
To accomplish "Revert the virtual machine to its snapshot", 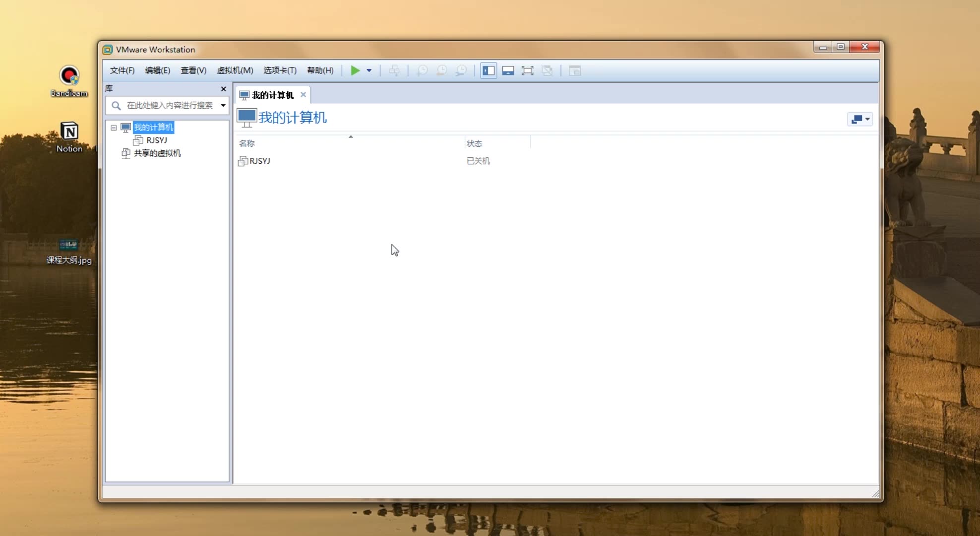I will point(442,70).
